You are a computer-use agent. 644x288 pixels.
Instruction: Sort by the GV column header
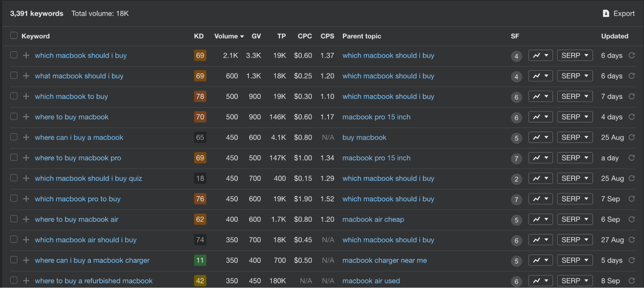click(256, 36)
